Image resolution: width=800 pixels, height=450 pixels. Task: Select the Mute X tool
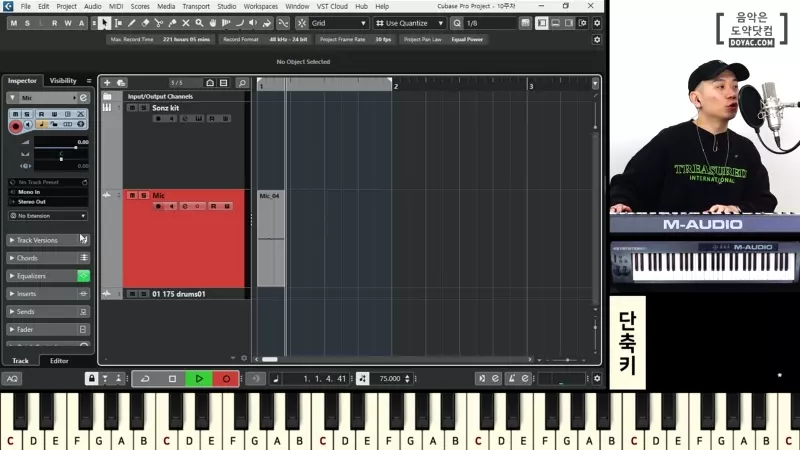[186, 23]
